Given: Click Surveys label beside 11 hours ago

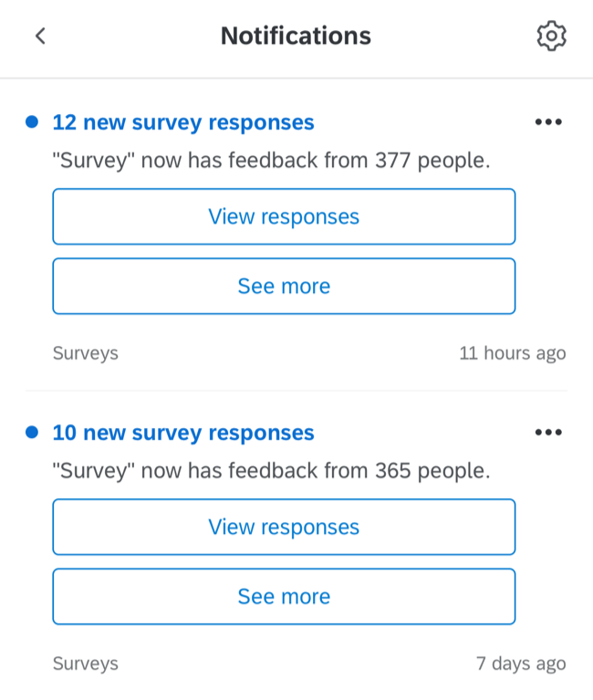Looking at the screenshot, I should [x=86, y=353].
